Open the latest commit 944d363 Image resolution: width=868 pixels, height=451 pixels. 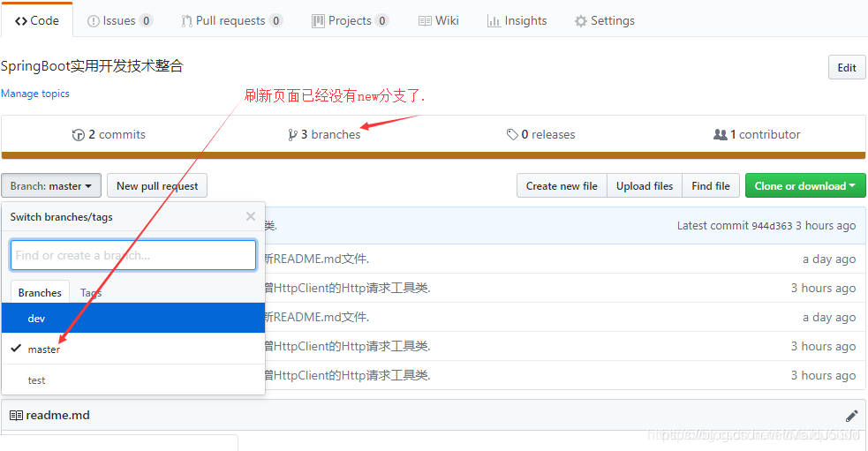pos(772,226)
